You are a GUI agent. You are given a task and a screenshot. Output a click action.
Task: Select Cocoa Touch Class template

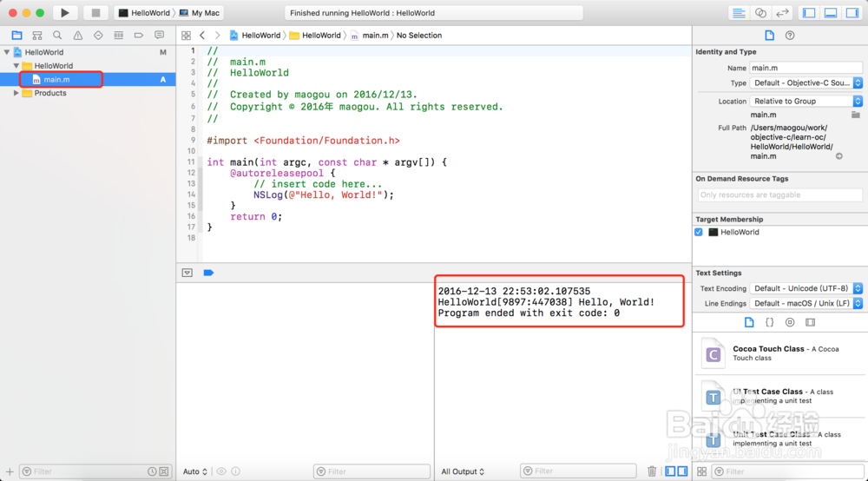coord(780,353)
